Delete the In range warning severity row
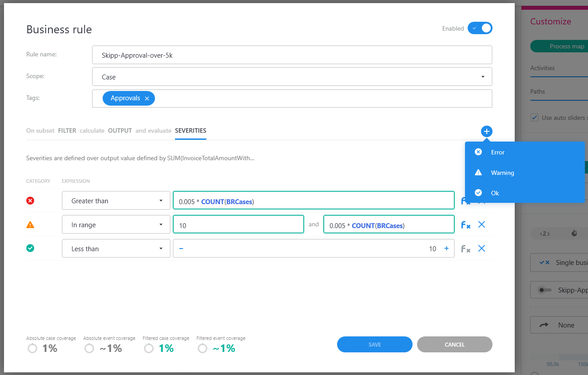The image size is (588, 375). tap(481, 225)
